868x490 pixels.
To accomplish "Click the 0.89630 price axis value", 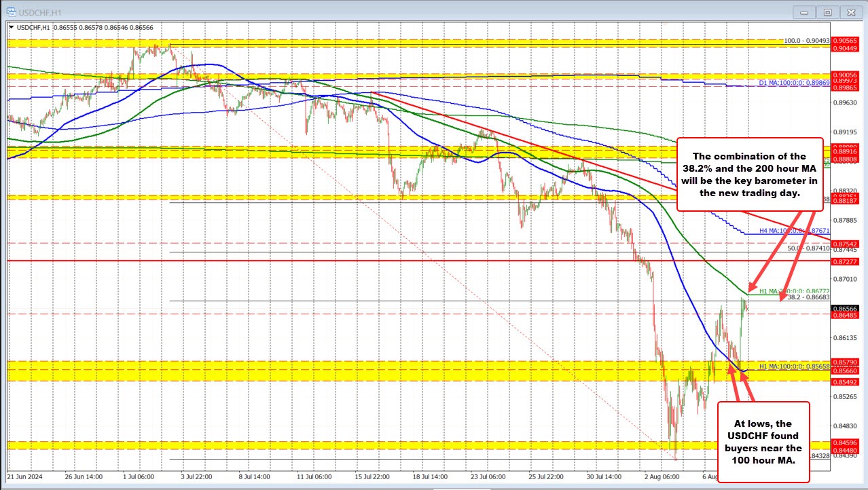I will (x=846, y=103).
